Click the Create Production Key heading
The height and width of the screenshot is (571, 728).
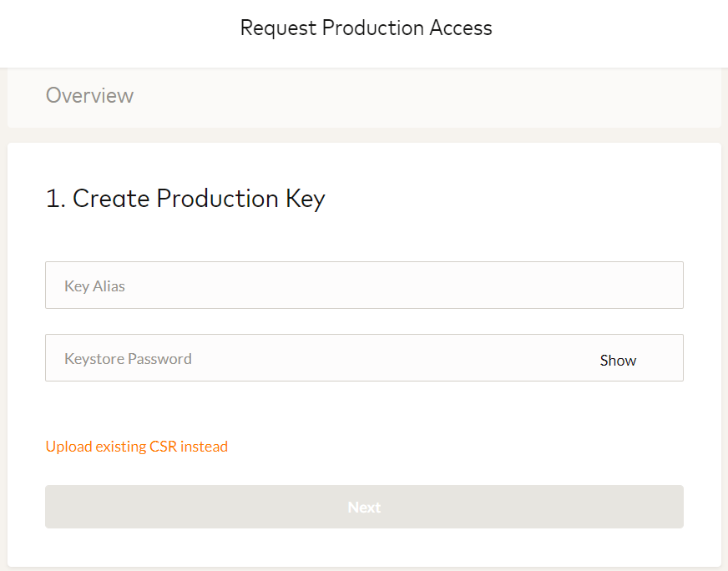[x=185, y=199]
